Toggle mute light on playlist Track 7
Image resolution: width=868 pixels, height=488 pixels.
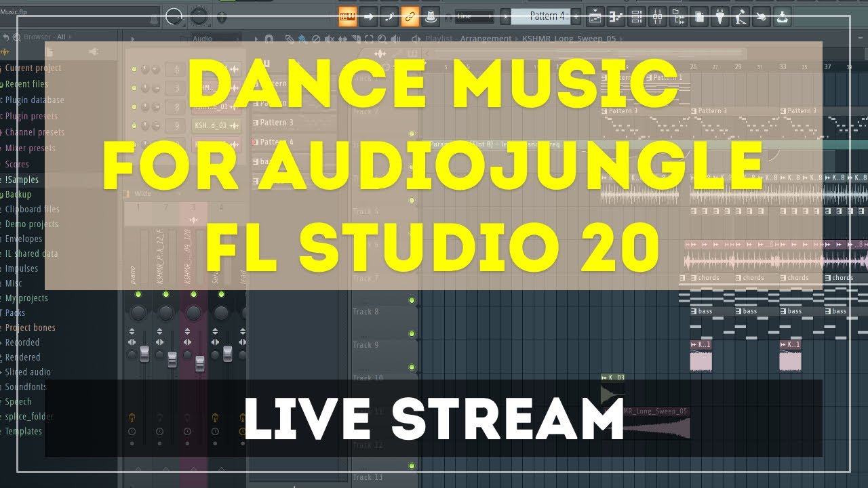pos(412,300)
